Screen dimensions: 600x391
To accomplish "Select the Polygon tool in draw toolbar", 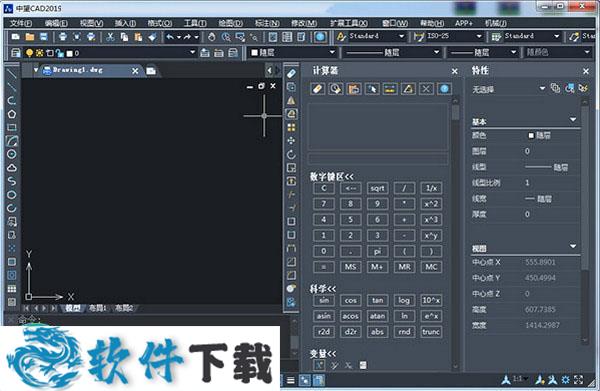I will pyautogui.click(x=12, y=114).
